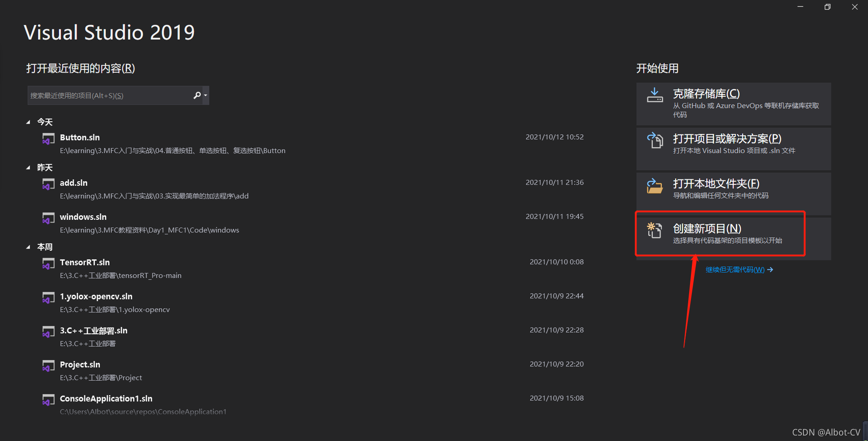The width and height of the screenshot is (868, 441).
Task: Click the 2021/10/11 21:36 timestamp
Action: tap(554, 183)
